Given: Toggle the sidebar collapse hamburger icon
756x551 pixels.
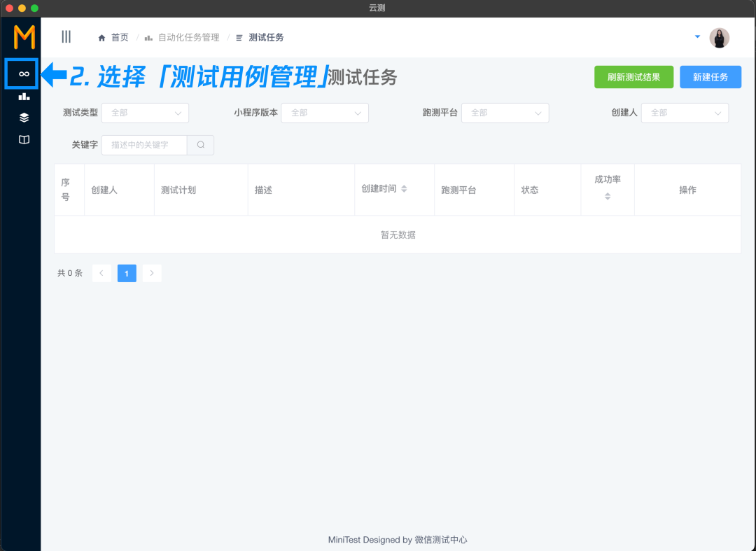Looking at the screenshot, I should 66,36.
